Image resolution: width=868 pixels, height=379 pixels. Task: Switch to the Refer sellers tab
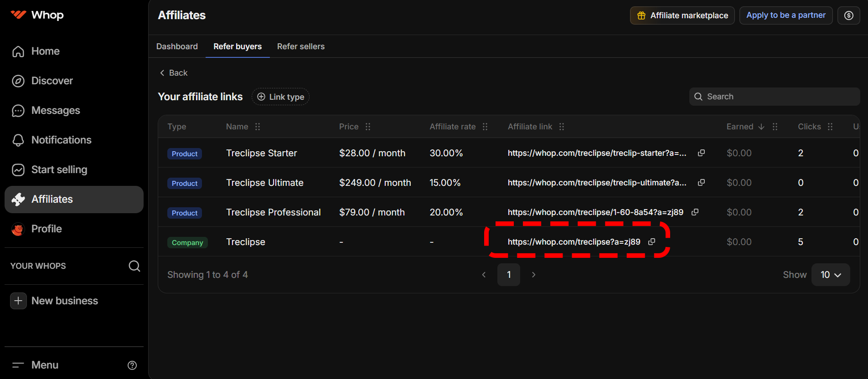301,46
